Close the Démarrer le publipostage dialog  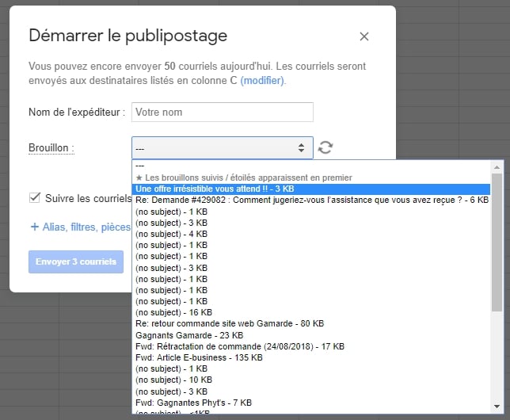click(363, 36)
